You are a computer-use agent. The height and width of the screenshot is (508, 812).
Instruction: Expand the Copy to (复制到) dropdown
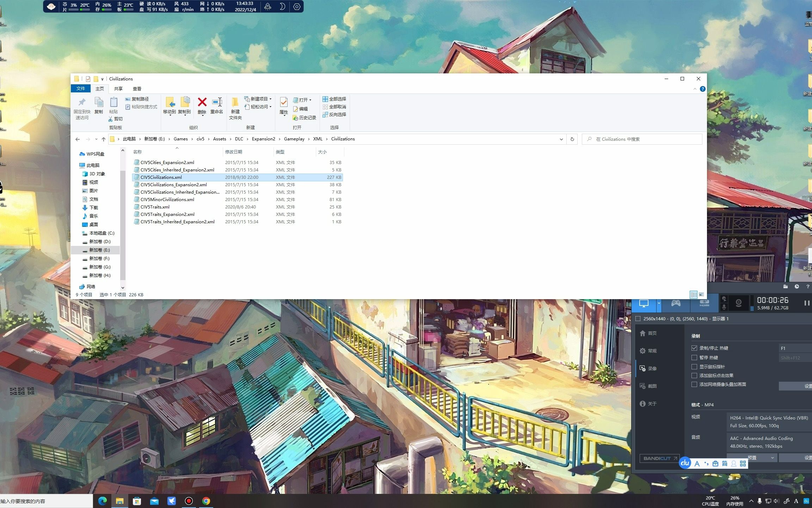pos(184,115)
